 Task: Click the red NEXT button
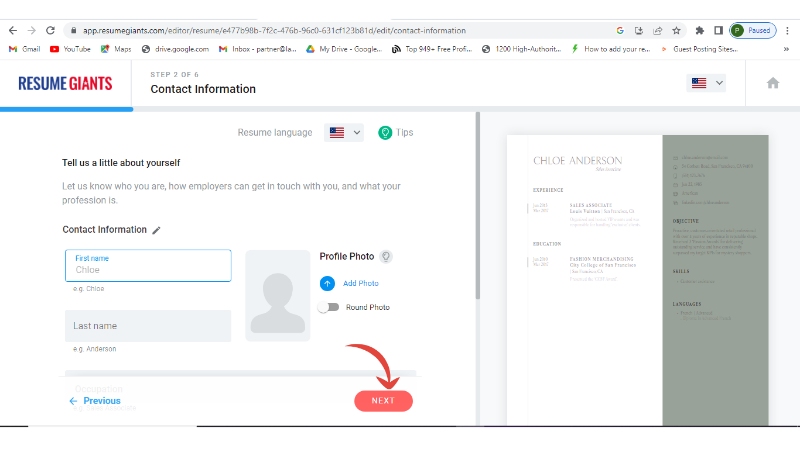pyautogui.click(x=383, y=400)
